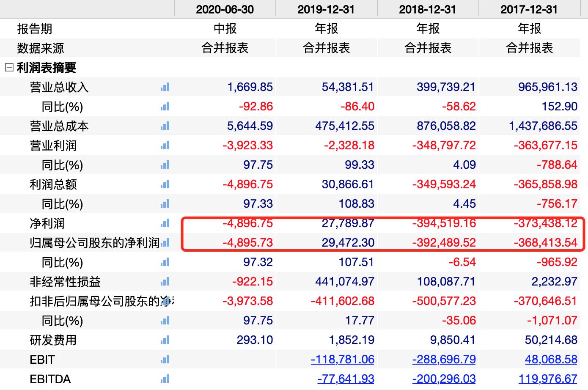Select cost value 475,412.55
Image resolution: width=588 pixels, height=390 pixels.
(x=345, y=126)
